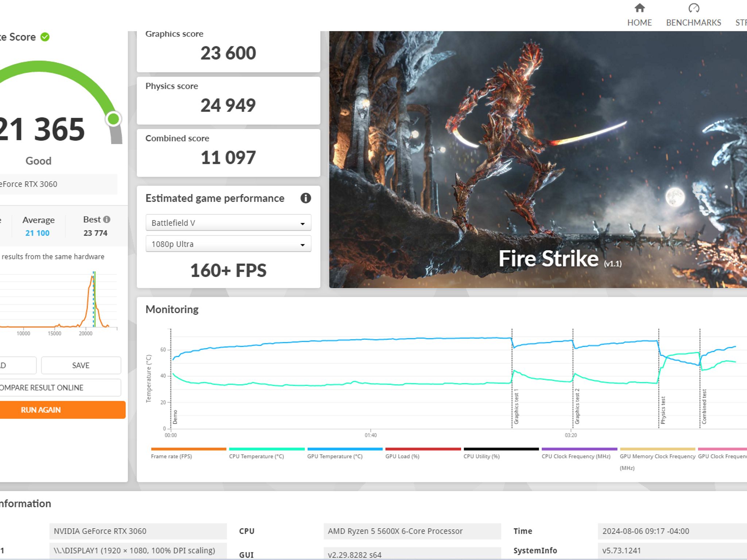Click COMPARE RESULT ONLINE button
Screen dimensions: 747x560
point(61,388)
